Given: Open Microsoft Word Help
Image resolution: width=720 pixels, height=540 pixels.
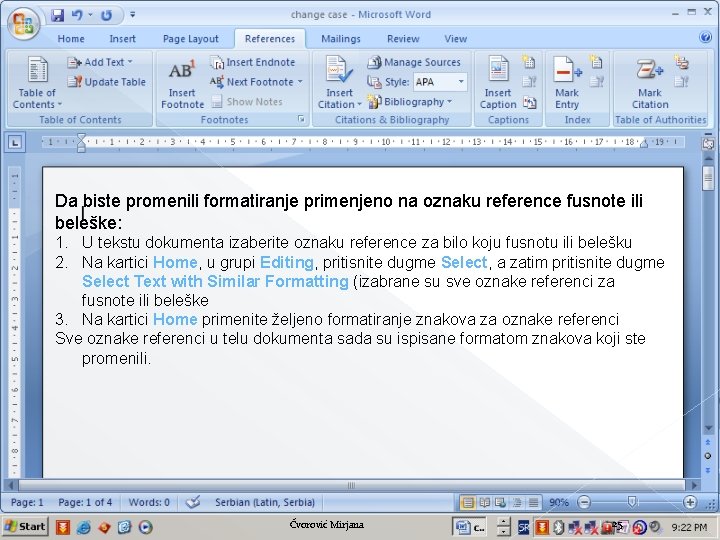Looking at the screenshot, I should pyautogui.click(x=705, y=38).
